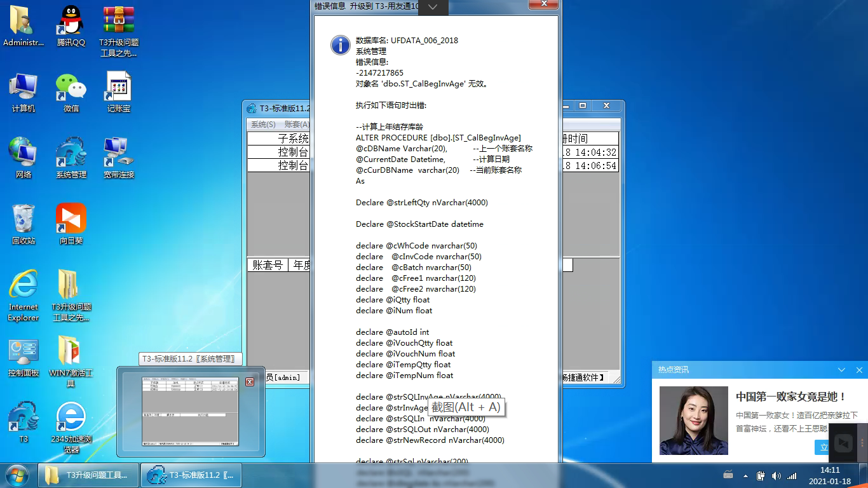
Task: Switch to T3升级问题工具 taskbar item
Action: point(89,475)
